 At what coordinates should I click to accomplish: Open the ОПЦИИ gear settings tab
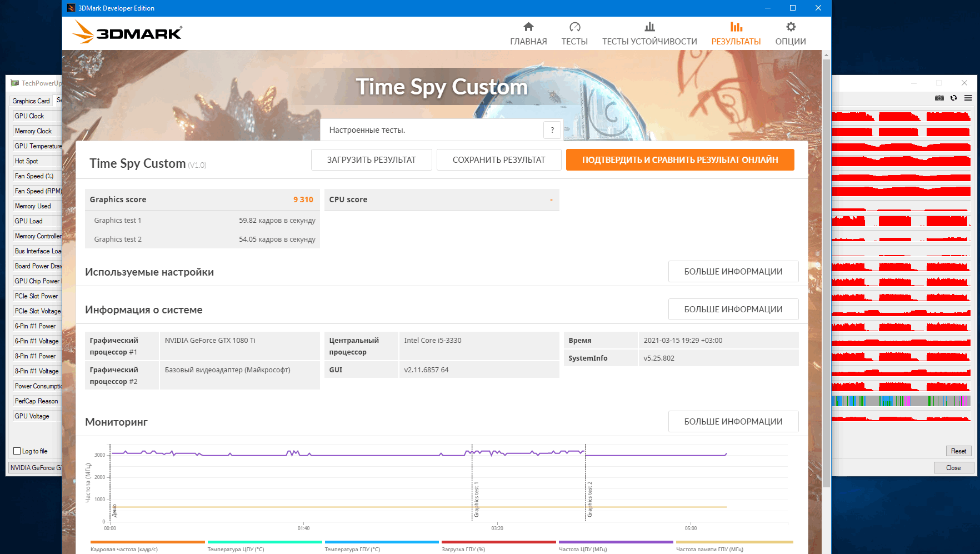tap(791, 34)
